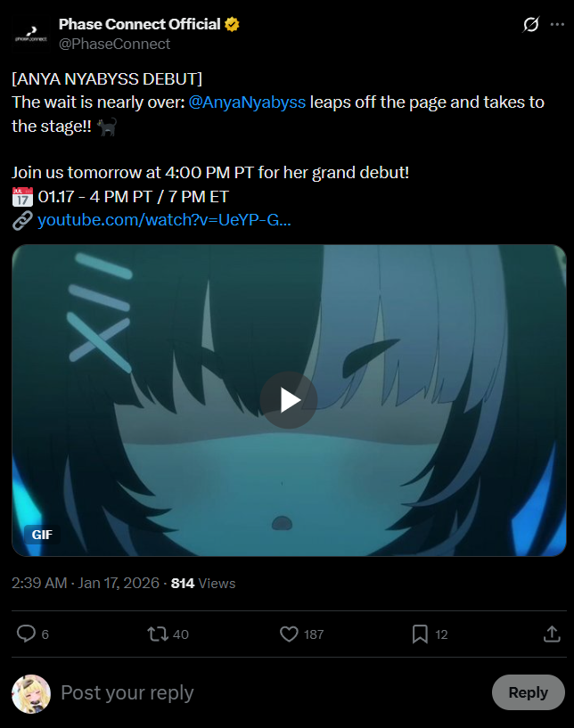Click your blonde avatar beside the reply box

(31, 693)
